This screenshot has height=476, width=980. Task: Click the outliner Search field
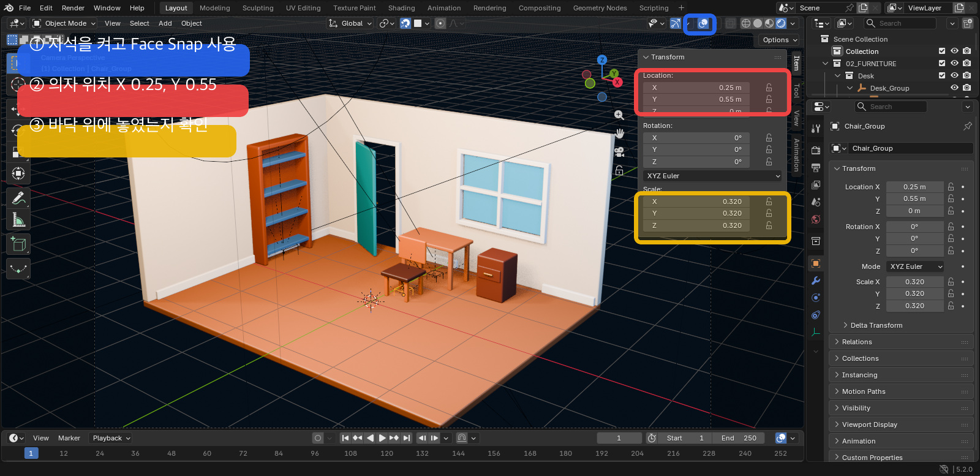[x=900, y=23]
